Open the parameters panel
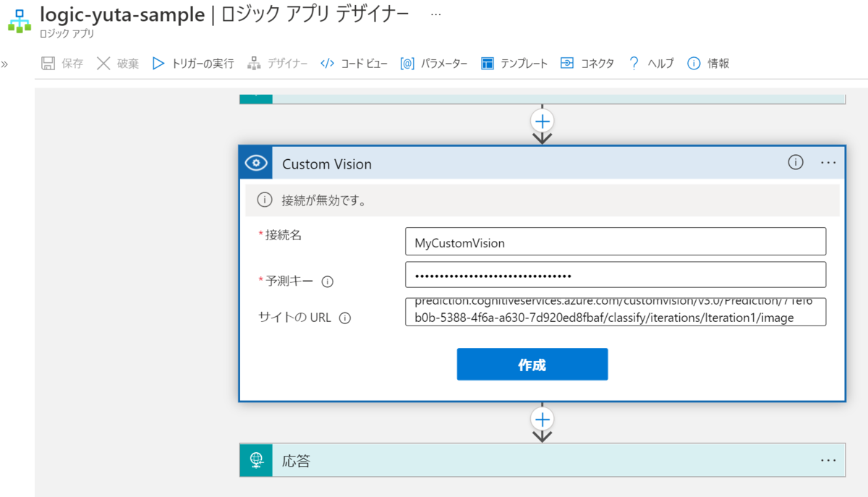The width and height of the screenshot is (868, 497). click(x=434, y=64)
